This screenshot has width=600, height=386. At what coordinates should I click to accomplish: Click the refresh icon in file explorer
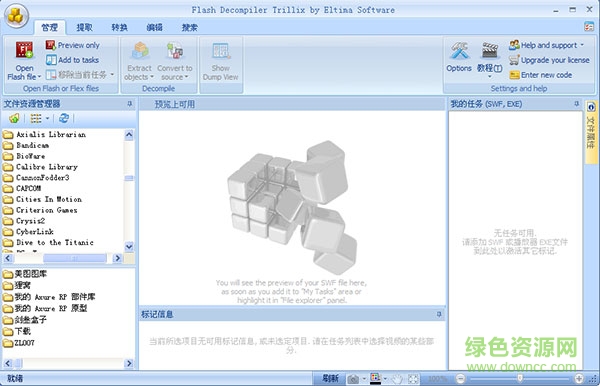tap(64, 119)
